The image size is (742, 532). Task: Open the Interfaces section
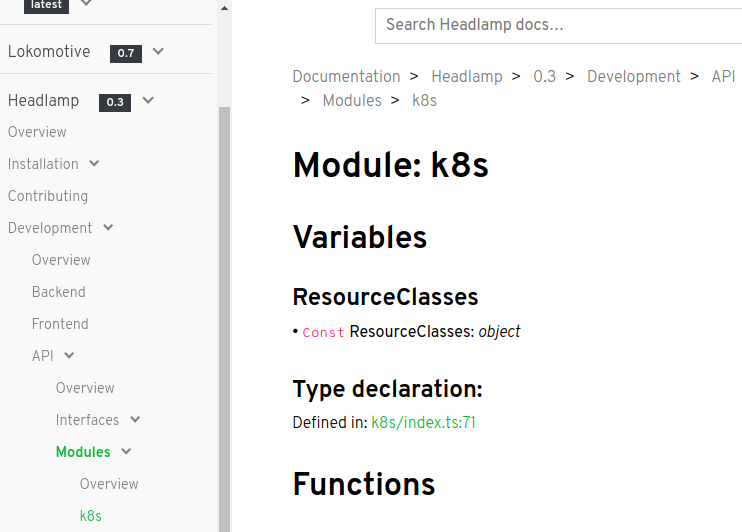click(x=88, y=420)
